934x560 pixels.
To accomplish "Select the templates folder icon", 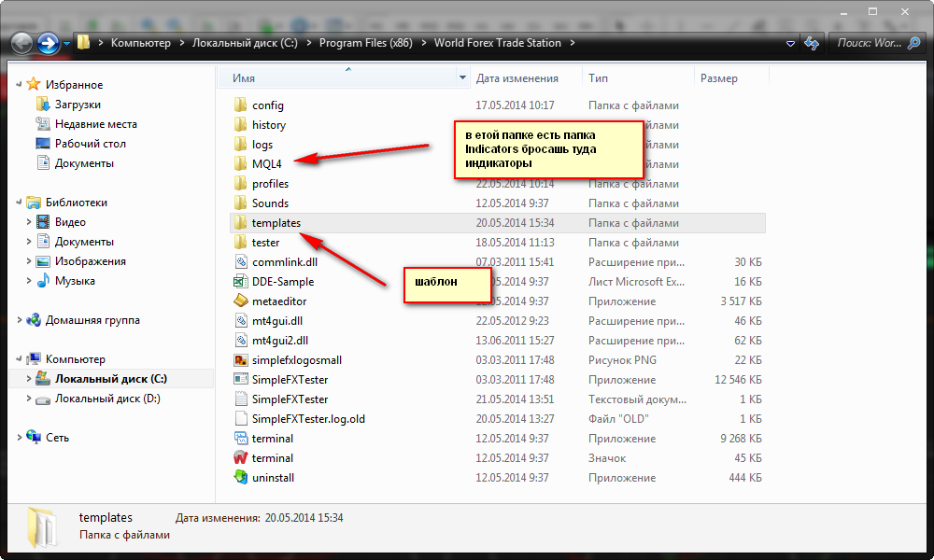I will click(x=241, y=223).
